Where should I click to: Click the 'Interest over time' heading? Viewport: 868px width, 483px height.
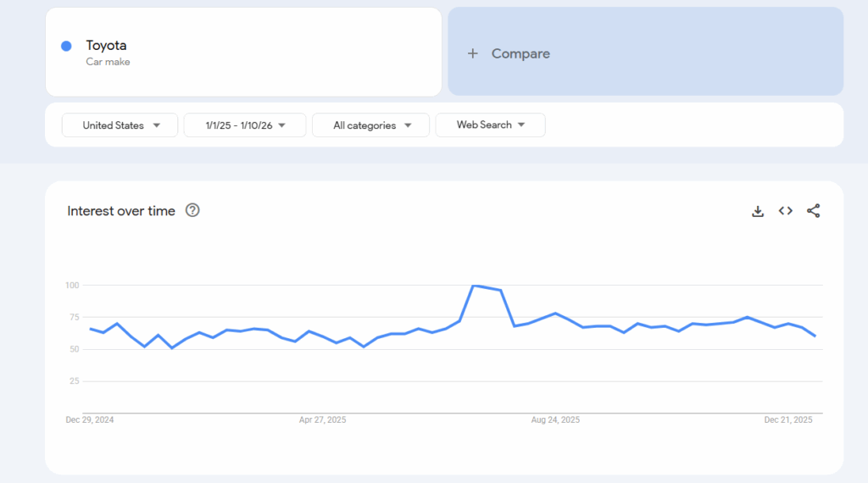[121, 211]
